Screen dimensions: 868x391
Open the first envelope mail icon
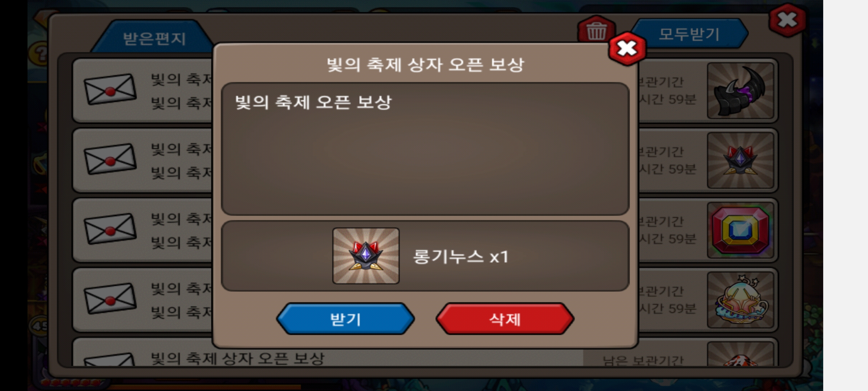110,89
